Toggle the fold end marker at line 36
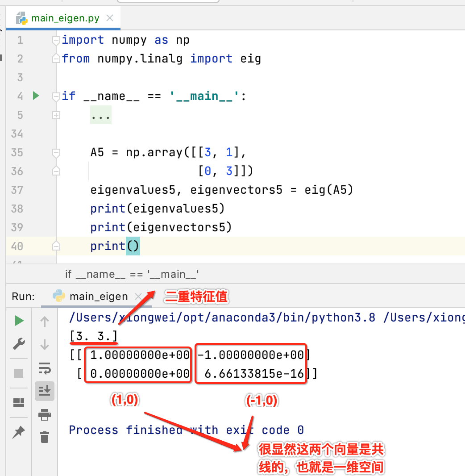The width and height of the screenshot is (465, 476). coord(56,171)
